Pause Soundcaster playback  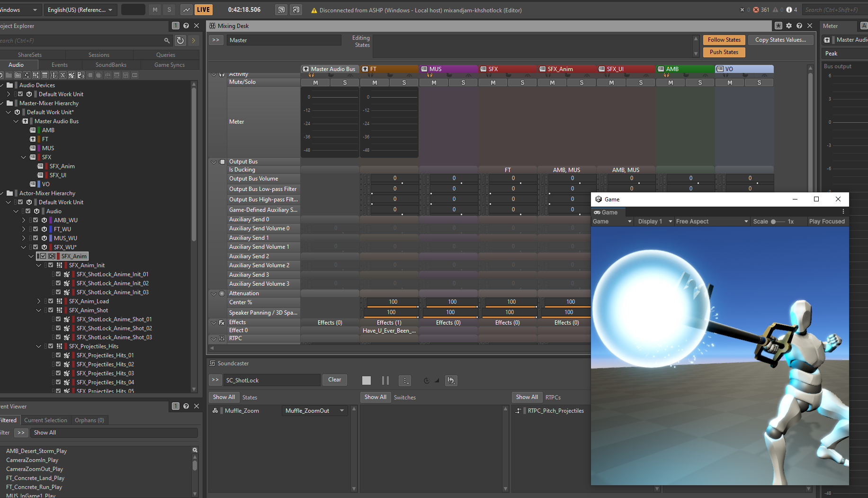tap(385, 380)
